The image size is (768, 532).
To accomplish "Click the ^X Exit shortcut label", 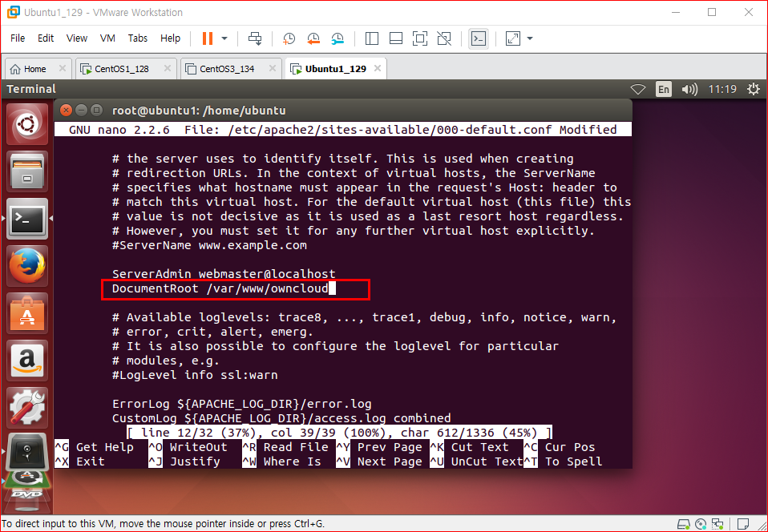I will (80, 461).
